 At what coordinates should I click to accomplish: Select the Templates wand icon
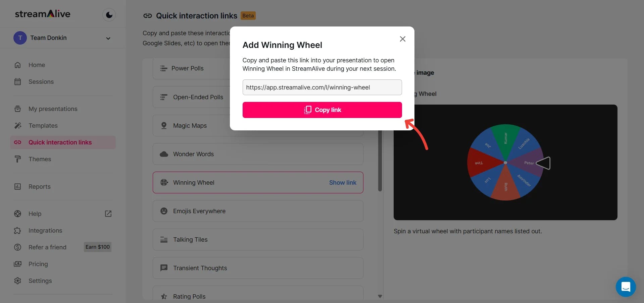click(18, 126)
